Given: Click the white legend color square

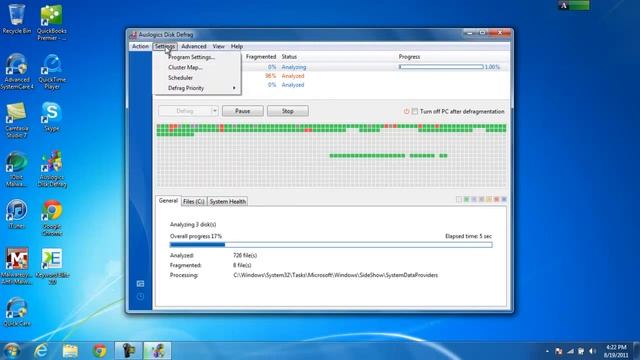Looking at the screenshot, I should tap(459, 199).
